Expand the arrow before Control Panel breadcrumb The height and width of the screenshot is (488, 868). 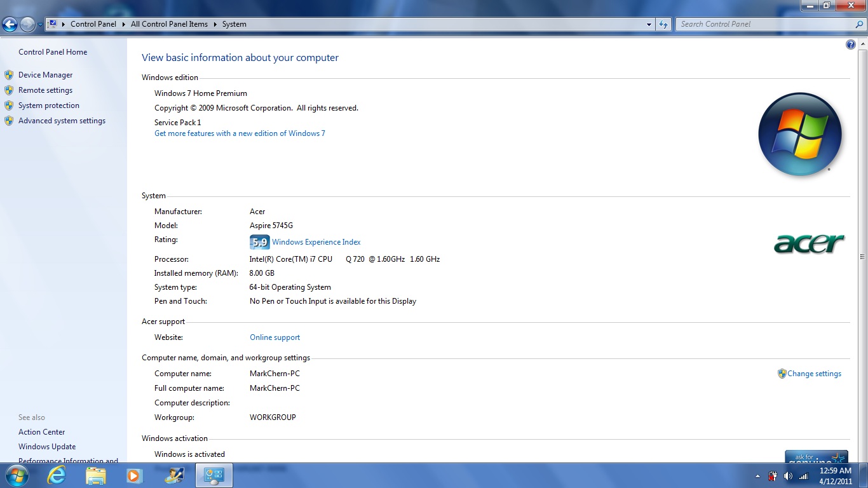pos(63,24)
